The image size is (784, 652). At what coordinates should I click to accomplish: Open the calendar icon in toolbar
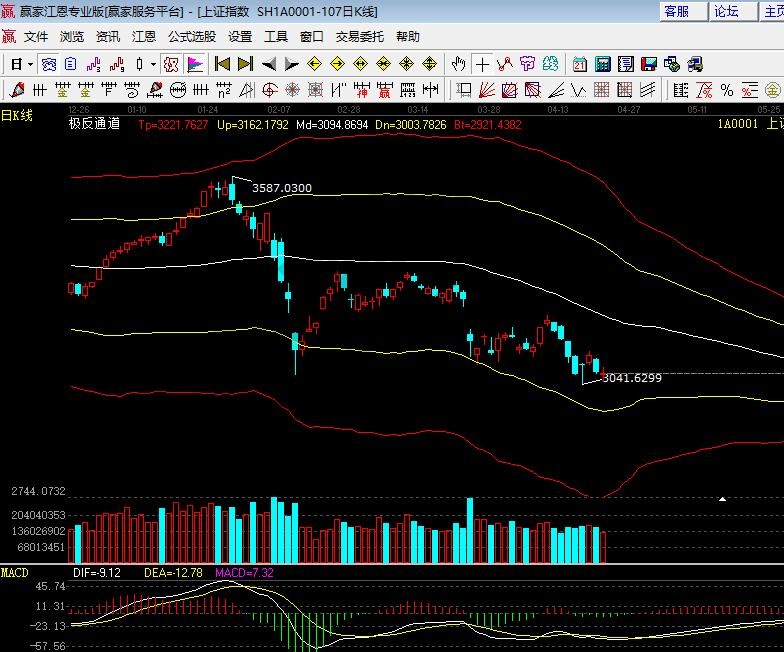[x=580, y=64]
